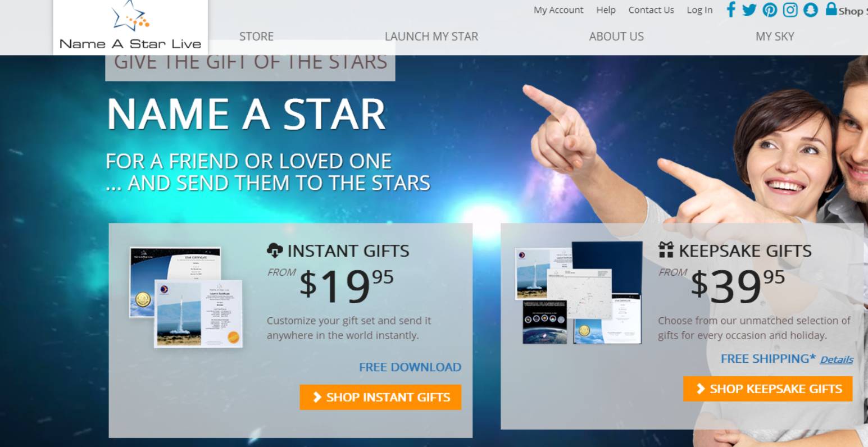Image resolution: width=868 pixels, height=447 pixels.
Task: Go to My Account
Action: pos(558,10)
